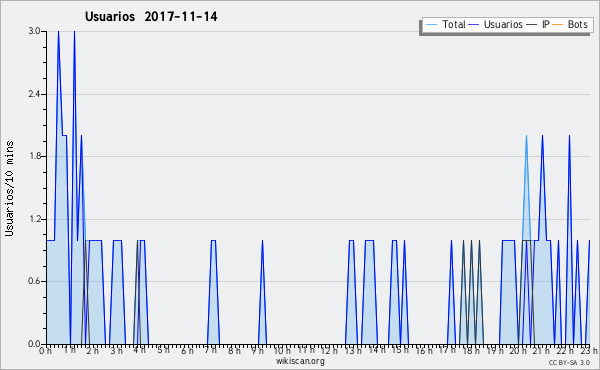Click the '23 h' x-axis label
The width and height of the screenshot is (600, 370).
(589, 350)
